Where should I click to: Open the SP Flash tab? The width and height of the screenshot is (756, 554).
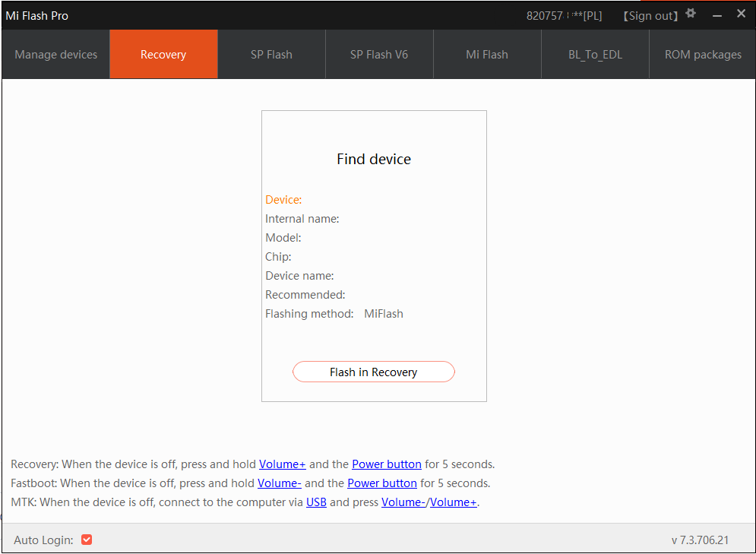click(271, 55)
